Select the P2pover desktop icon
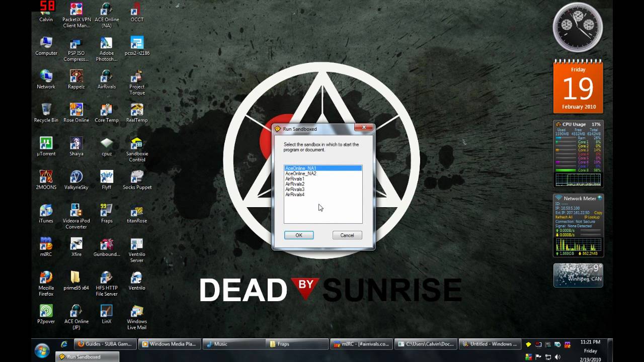 tap(46, 314)
